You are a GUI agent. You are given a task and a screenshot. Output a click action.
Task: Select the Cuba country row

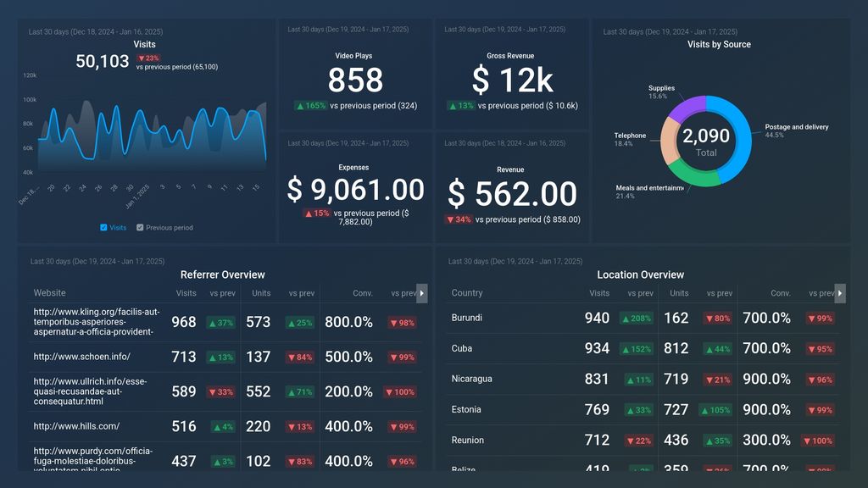pyautogui.click(x=643, y=348)
